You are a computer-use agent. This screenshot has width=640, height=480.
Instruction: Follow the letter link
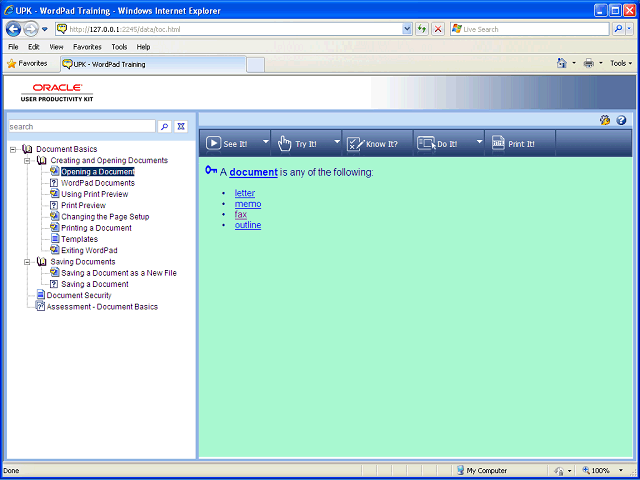tap(245, 193)
